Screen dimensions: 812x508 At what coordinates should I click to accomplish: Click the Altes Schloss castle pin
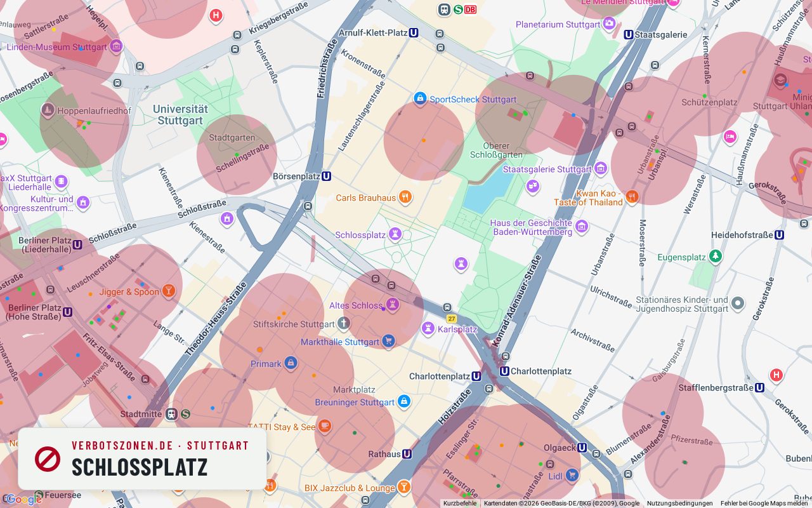point(393,305)
